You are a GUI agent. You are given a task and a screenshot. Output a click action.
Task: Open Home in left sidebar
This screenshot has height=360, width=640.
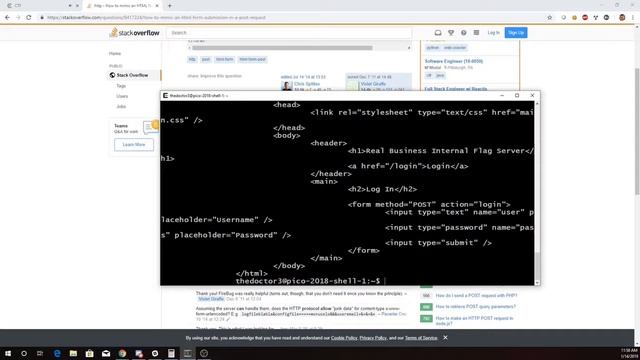(x=115, y=53)
